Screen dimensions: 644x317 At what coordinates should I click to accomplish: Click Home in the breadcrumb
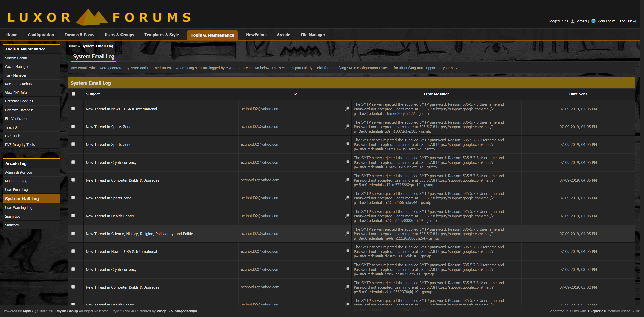pyautogui.click(x=72, y=46)
